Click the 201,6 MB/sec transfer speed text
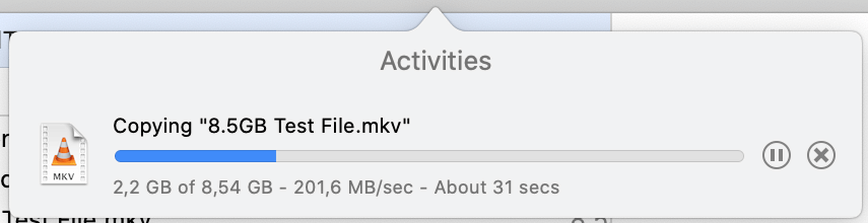This screenshot has height=223, width=868. (353, 187)
